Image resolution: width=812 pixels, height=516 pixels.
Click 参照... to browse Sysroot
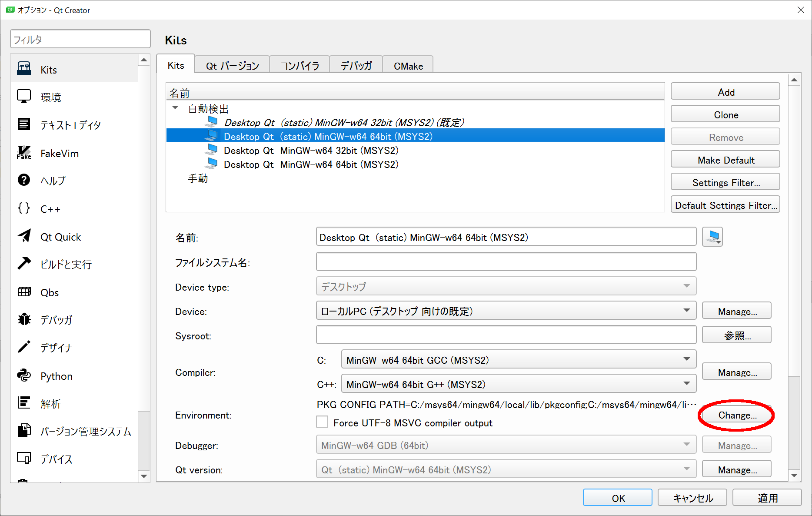[737, 335]
